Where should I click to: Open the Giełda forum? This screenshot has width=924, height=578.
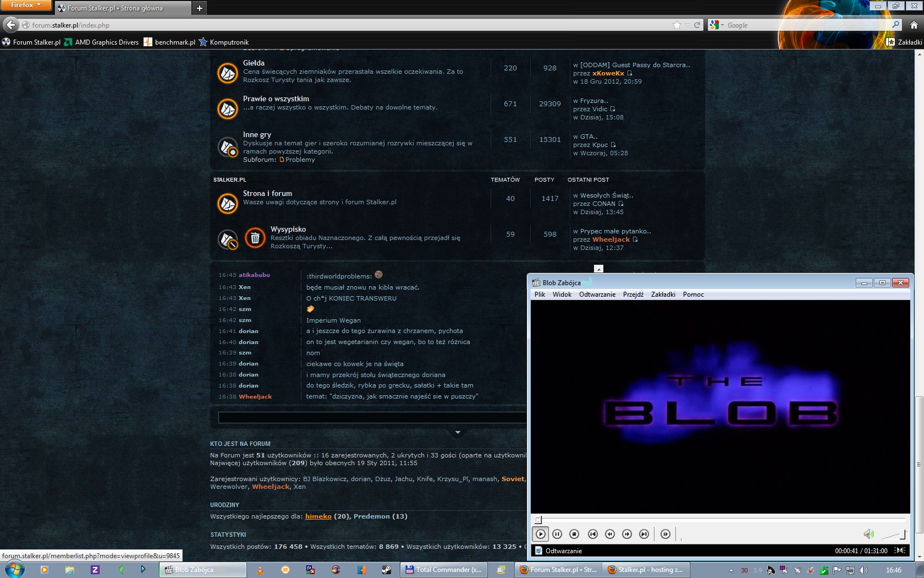point(254,63)
